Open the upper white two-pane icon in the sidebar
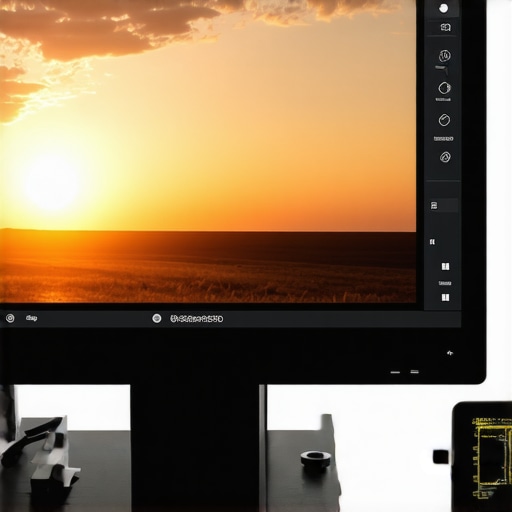The height and width of the screenshot is (512, 512). (445, 266)
